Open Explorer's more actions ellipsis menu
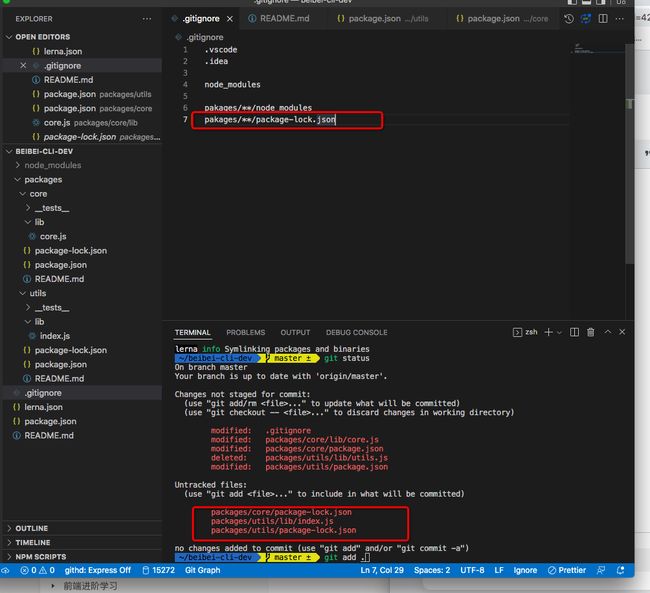Screen dimensions: 650x593 [x=147, y=19]
